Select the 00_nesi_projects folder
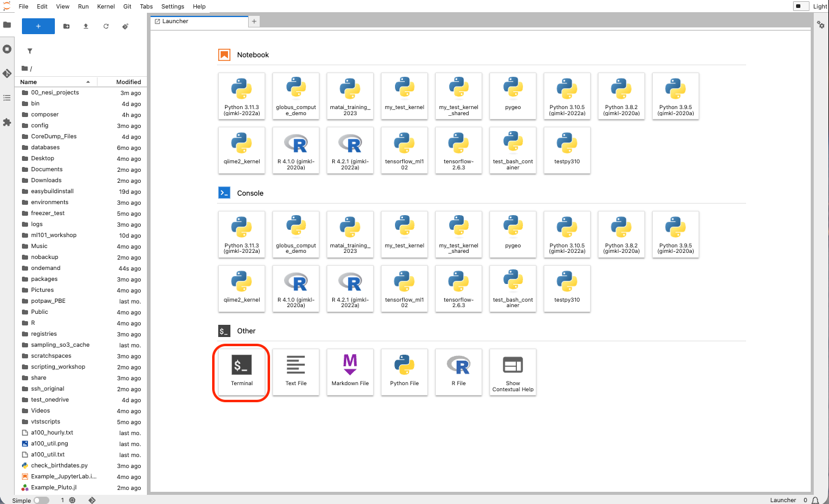 coord(80,93)
